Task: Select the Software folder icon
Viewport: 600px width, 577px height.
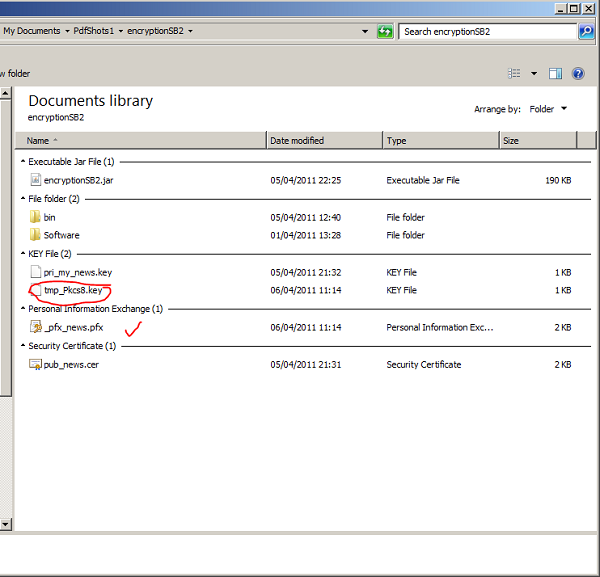Action: click(x=35, y=234)
